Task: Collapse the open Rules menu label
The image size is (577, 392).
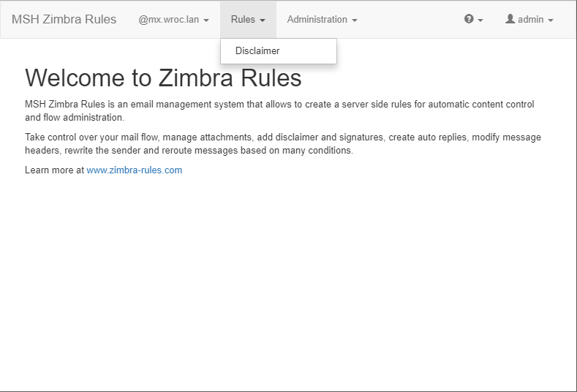Action: pos(243,19)
